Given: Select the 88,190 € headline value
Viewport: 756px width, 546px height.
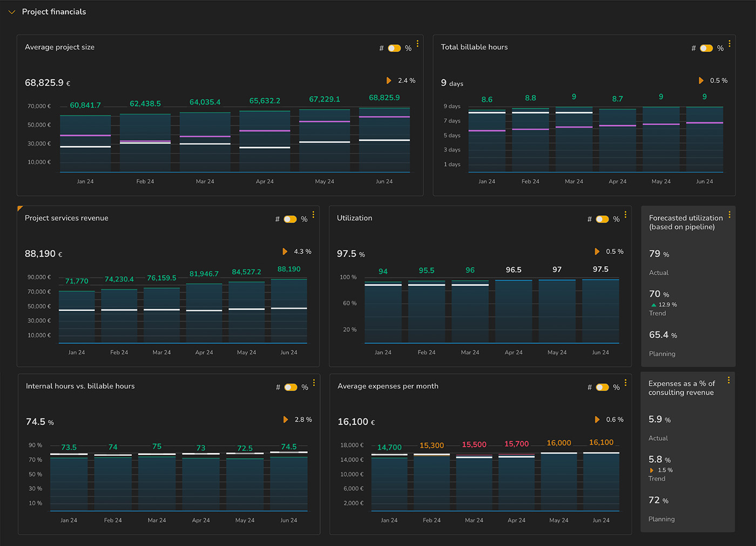Looking at the screenshot, I should point(43,254).
